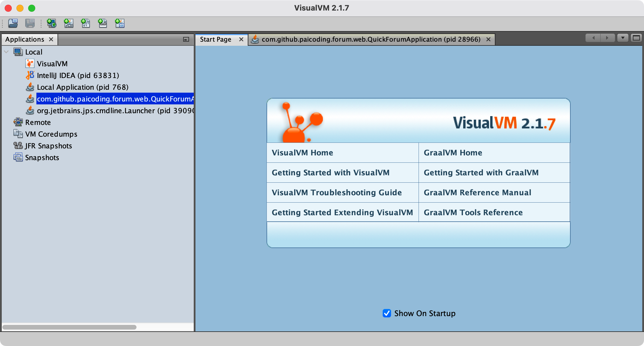644x346 pixels.
Task: Click the last toolbar icon with plus
Action: click(x=119, y=23)
